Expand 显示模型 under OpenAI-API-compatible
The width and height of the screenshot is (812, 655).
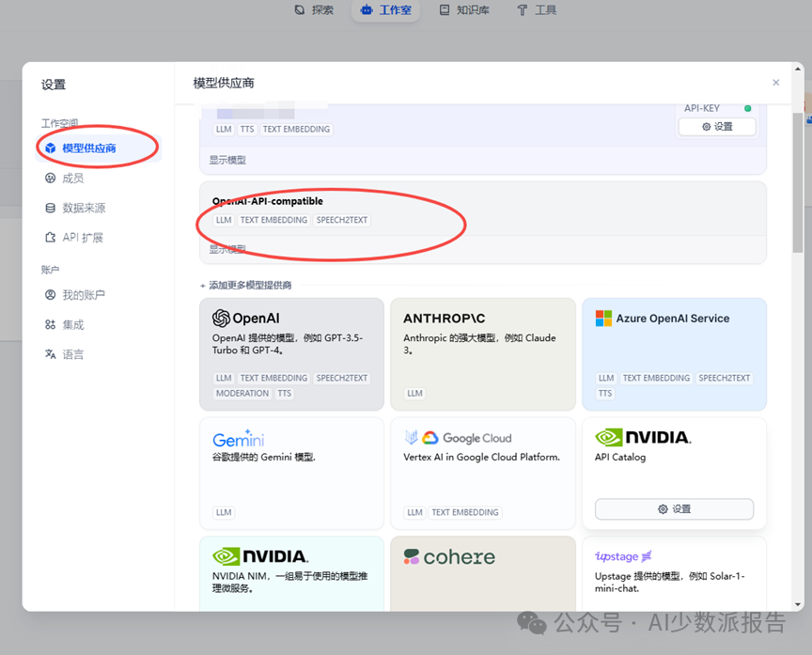coord(227,250)
